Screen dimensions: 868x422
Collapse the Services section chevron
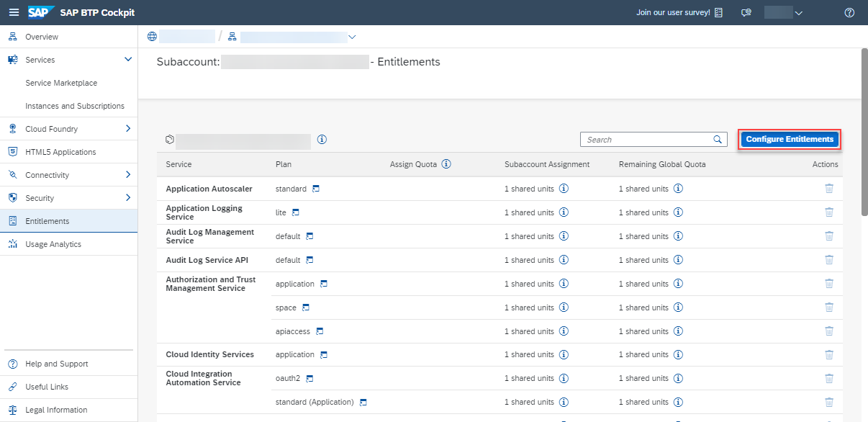(x=128, y=60)
